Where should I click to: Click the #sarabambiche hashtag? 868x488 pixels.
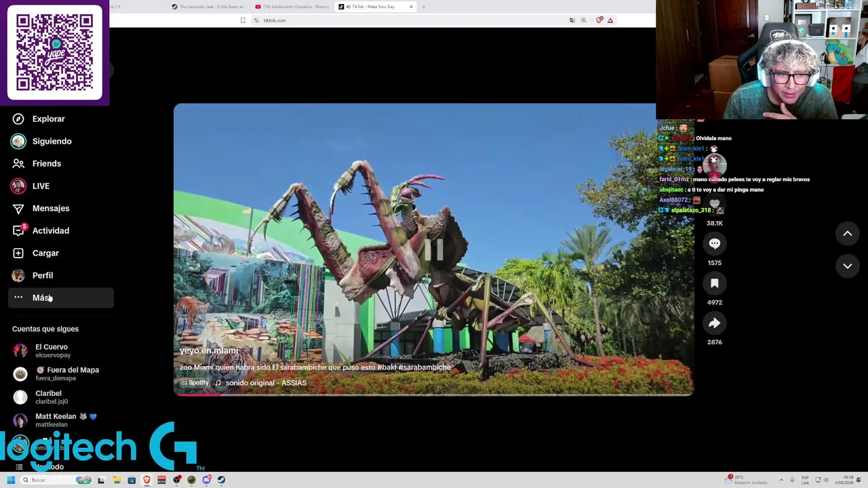[425, 367]
